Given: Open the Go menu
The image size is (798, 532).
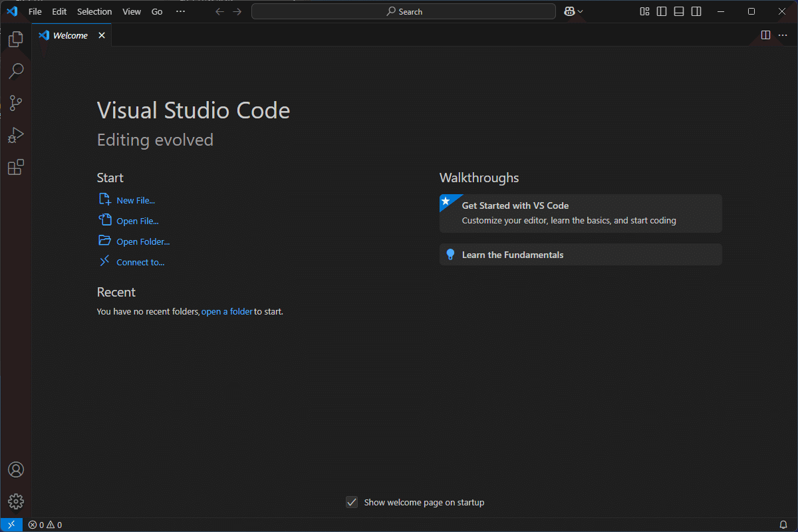Looking at the screenshot, I should coord(157,11).
